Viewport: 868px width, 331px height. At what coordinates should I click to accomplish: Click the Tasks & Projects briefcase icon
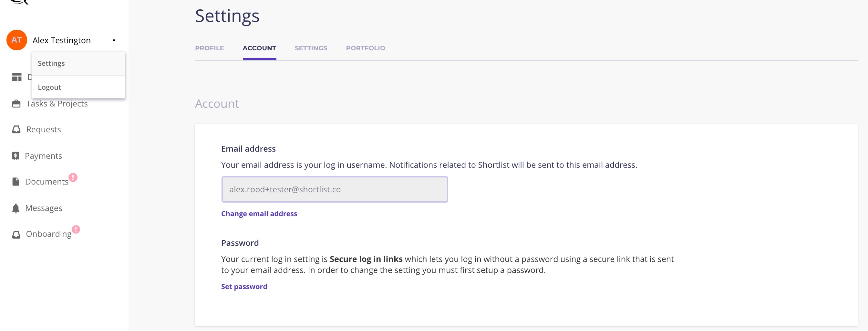(x=16, y=103)
